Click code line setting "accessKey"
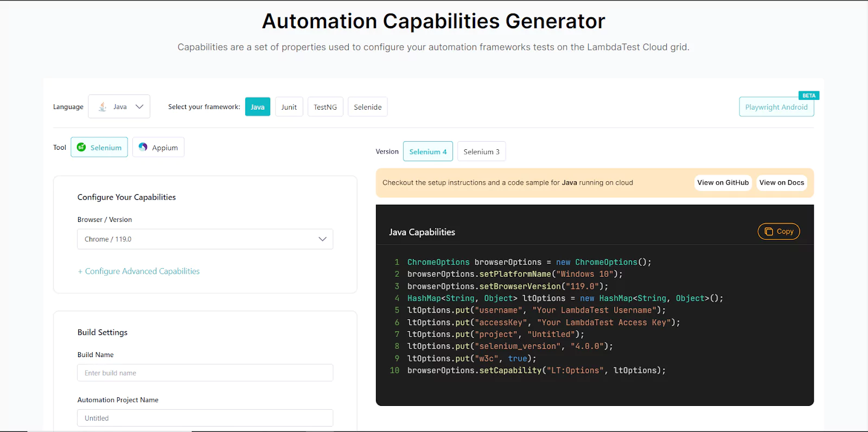The height and width of the screenshot is (432, 868). click(x=544, y=322)
